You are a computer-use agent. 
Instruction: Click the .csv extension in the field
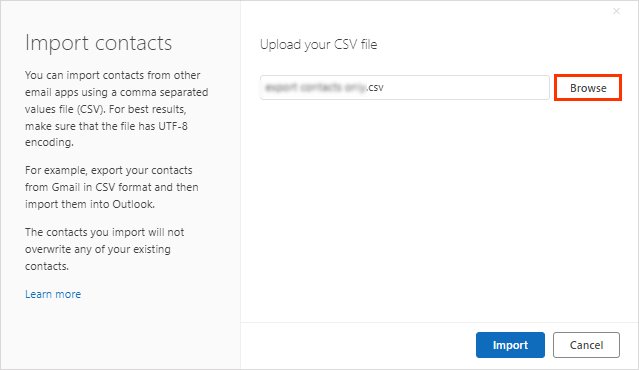tap(375, 87)
